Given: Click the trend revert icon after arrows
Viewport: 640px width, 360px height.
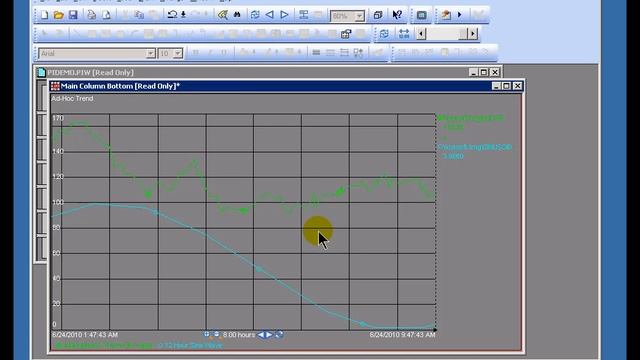Looking at the screenshot, I should pos(279,335).
